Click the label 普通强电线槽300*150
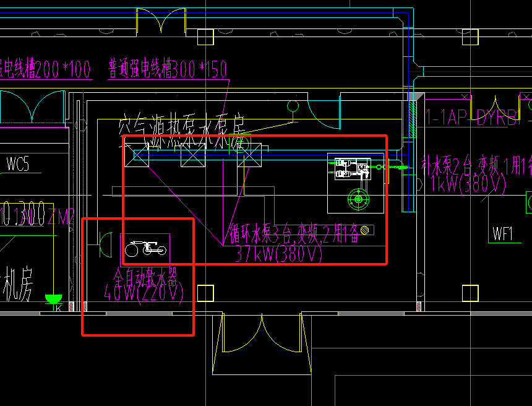532x406 pixels. point(167,69)
